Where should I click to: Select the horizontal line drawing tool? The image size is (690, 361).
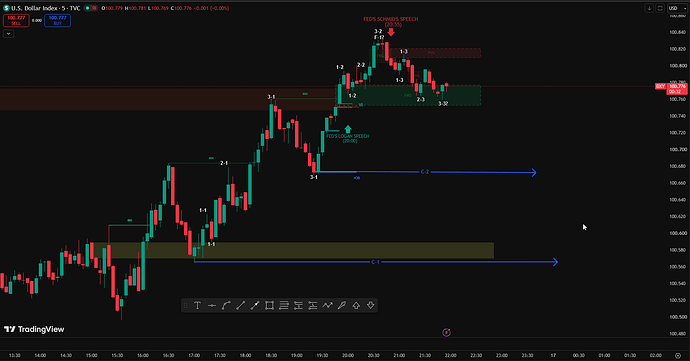(x=212, y=305)
